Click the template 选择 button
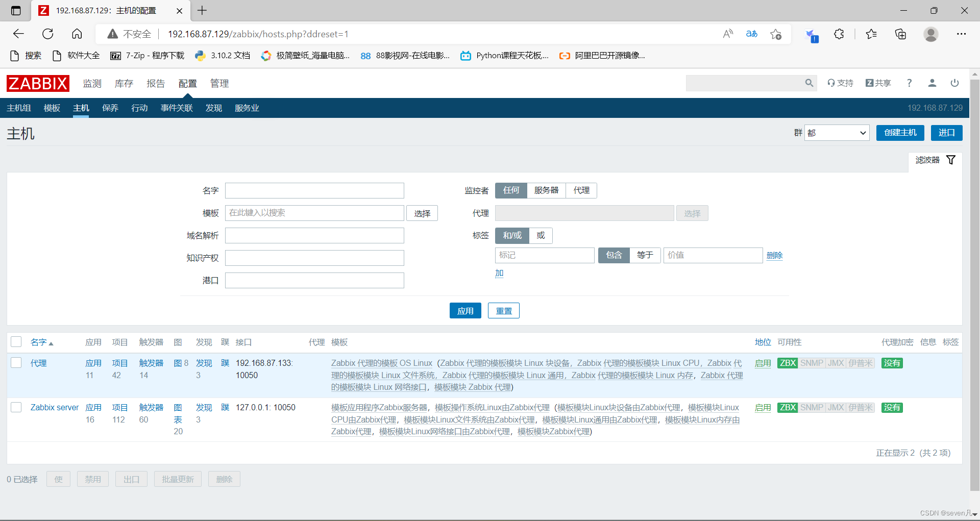This screenshot has width=980, height=521. tap(422, 213)
